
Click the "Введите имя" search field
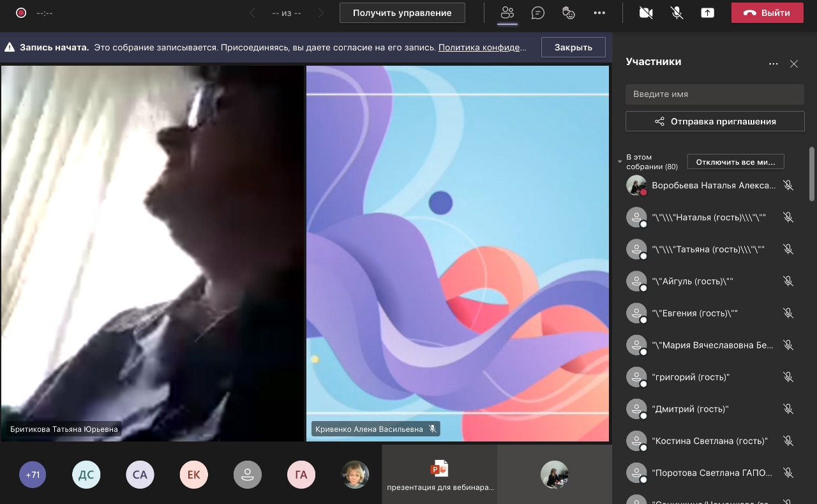tap(714, 94)
